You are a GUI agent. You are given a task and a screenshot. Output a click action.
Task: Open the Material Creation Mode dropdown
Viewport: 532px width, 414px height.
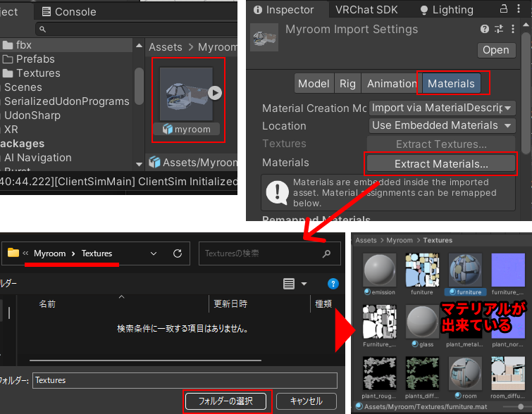[443, 108]
